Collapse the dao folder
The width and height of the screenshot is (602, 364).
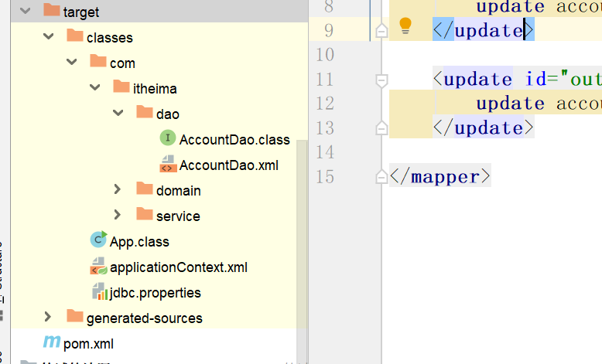tap(118, 114)
